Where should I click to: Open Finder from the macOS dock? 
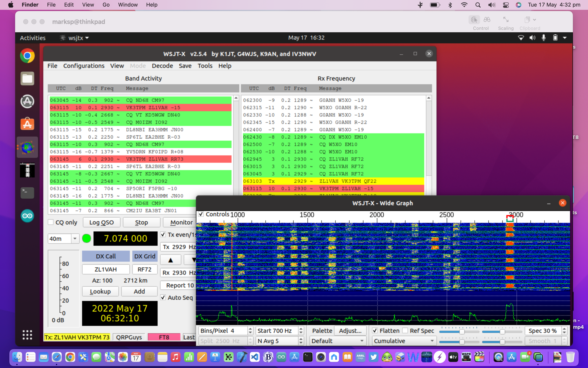pos(17,357)
